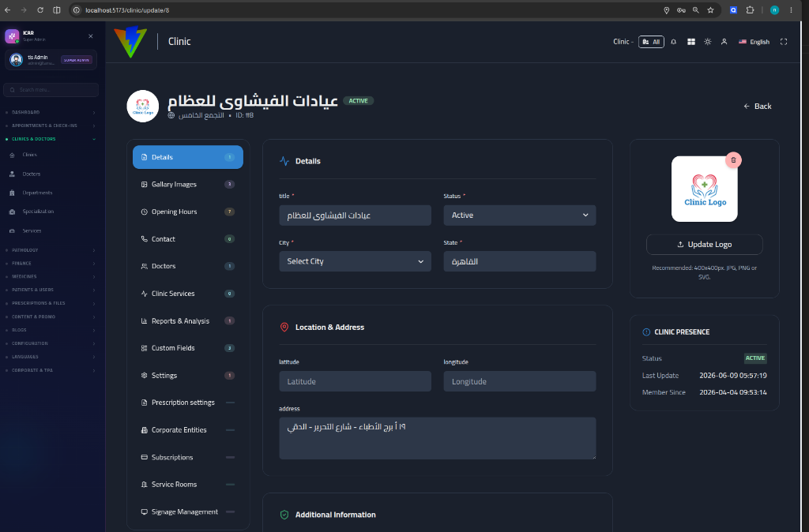809x532 pixels.
Task: Enter fullscreen mode via header icon
Action: click(783, 42)
